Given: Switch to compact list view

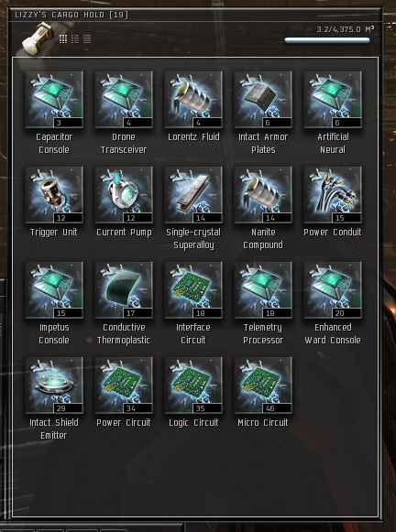Looking at the screenshot, I should (x=87, y=39).
